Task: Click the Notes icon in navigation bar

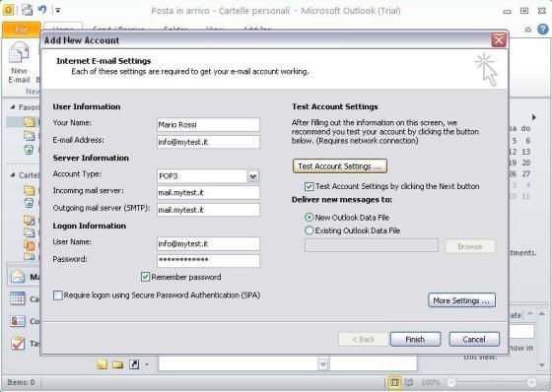Action: 103,364
